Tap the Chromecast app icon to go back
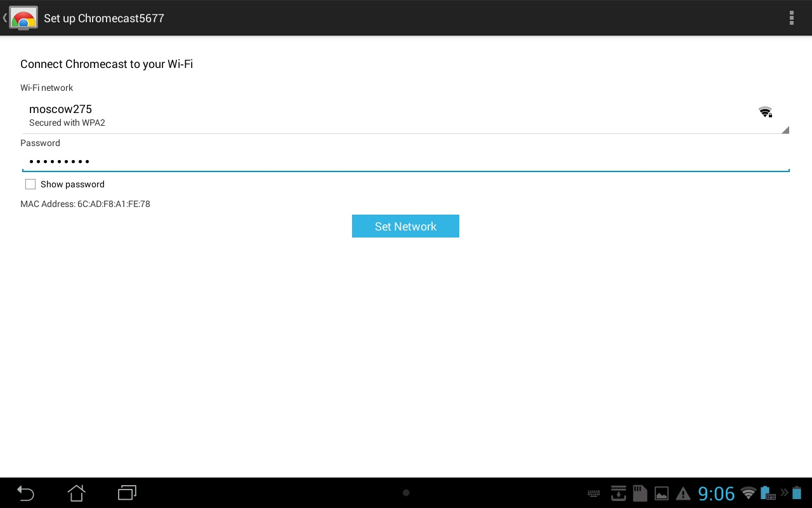The width and height of the screenshot is (812, 508). click(23, 18)
